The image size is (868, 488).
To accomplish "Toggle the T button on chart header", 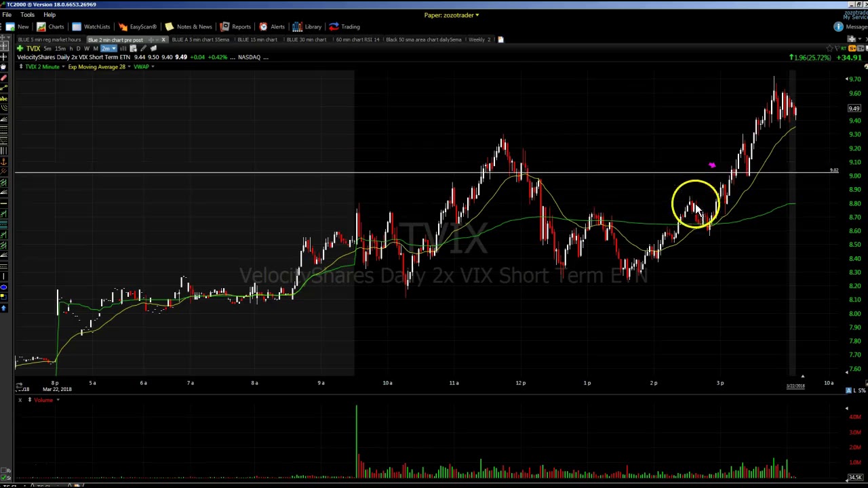I will [861, 48].
